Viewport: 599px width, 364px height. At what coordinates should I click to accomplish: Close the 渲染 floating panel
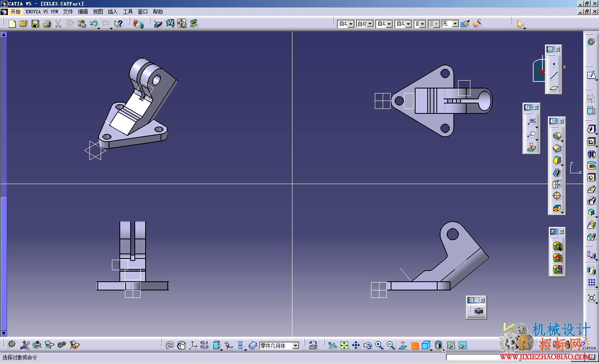(483, 300)
